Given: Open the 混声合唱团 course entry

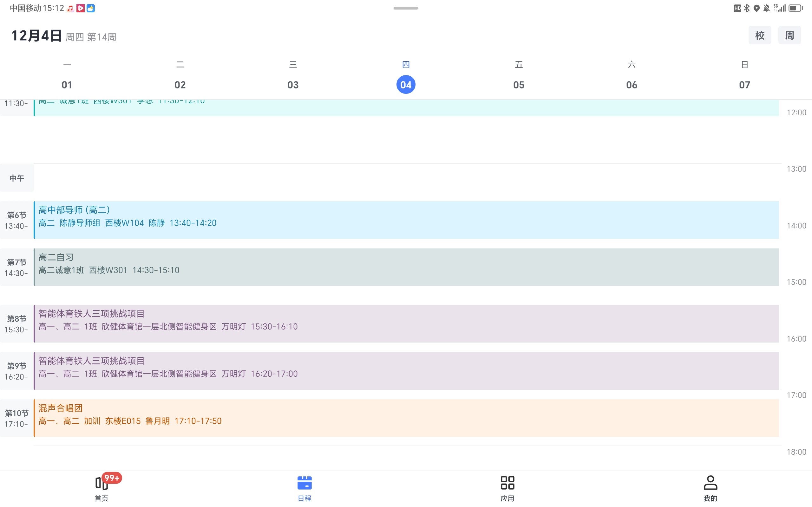Looking at the screenshot, I should coord(406,418).
